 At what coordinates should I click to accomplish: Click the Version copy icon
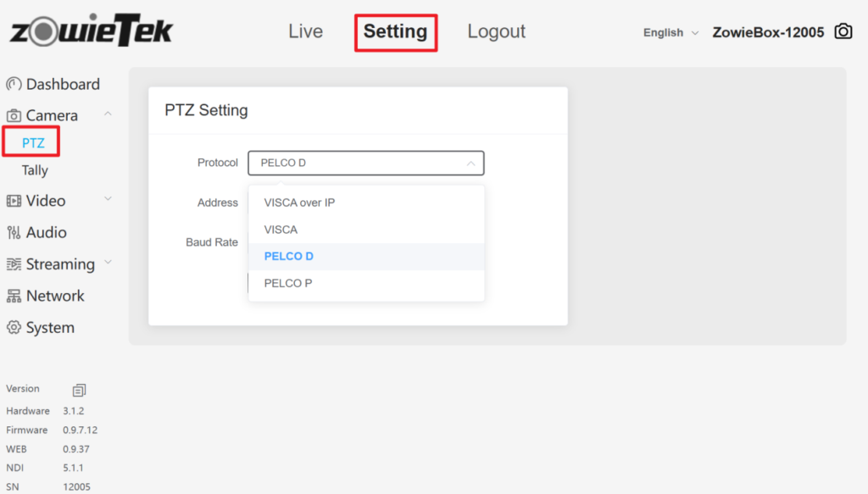(x=79, y=390)
